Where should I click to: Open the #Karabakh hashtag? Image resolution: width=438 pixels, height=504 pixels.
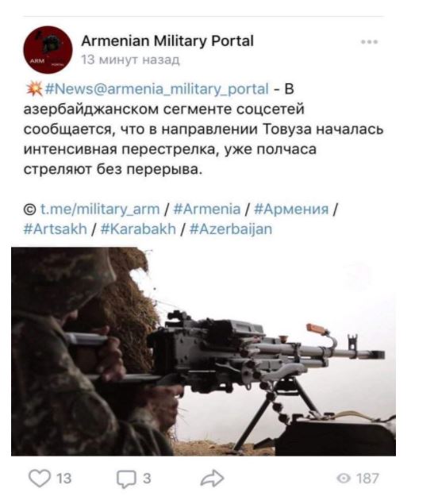138,229
